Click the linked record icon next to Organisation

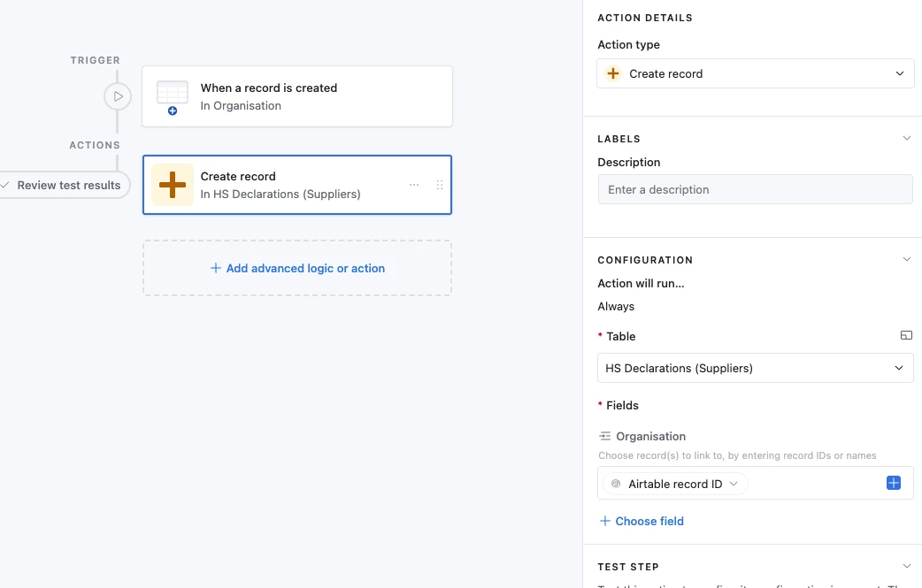point(604,436)
